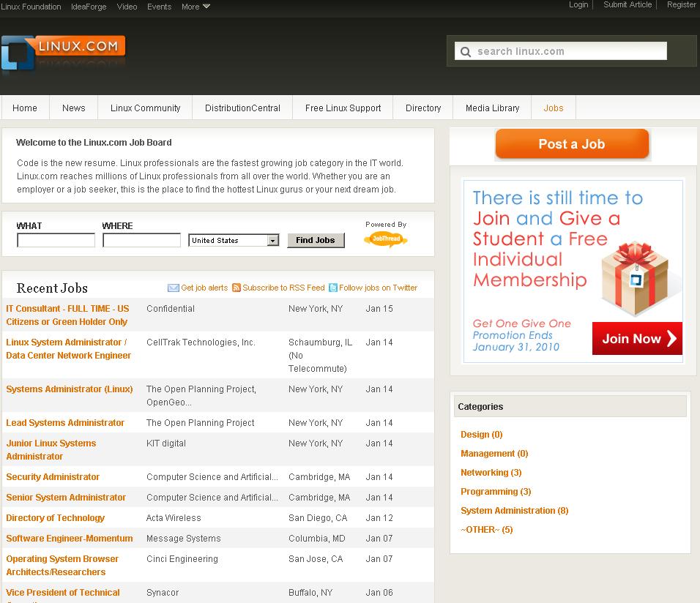Select the Programming (3) category
Screen dimensions: 700x603
coord(496,492)
